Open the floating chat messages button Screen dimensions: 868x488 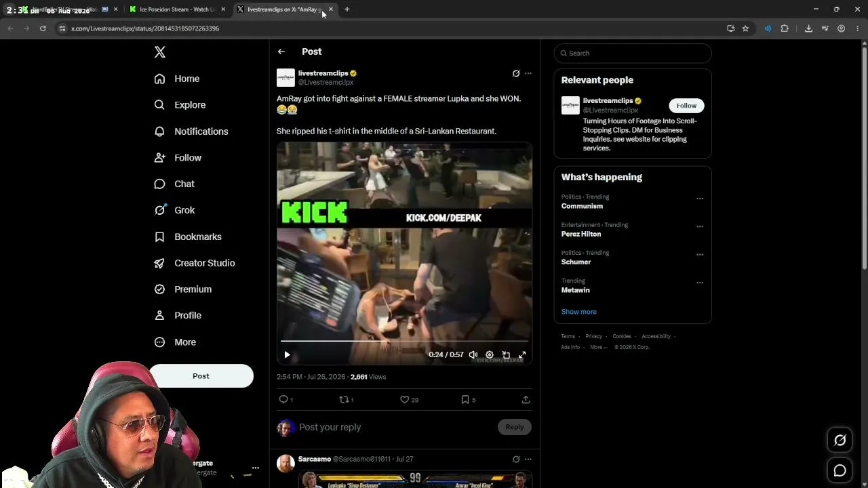(x=840, y=470)
